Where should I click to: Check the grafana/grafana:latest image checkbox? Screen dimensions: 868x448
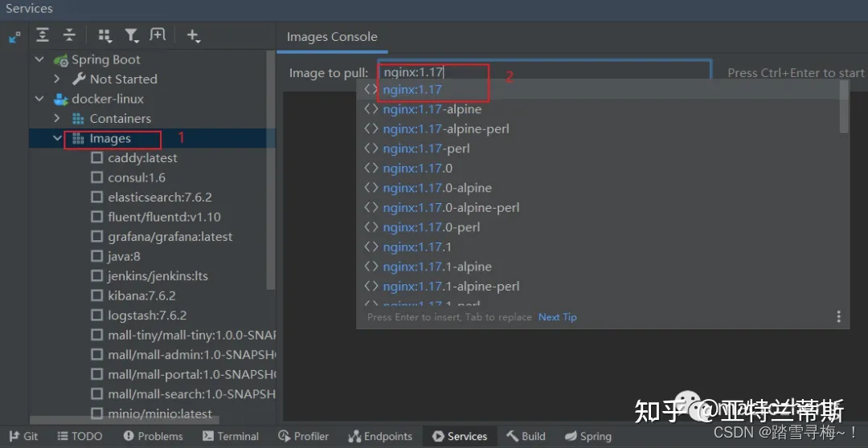(97, 237)
